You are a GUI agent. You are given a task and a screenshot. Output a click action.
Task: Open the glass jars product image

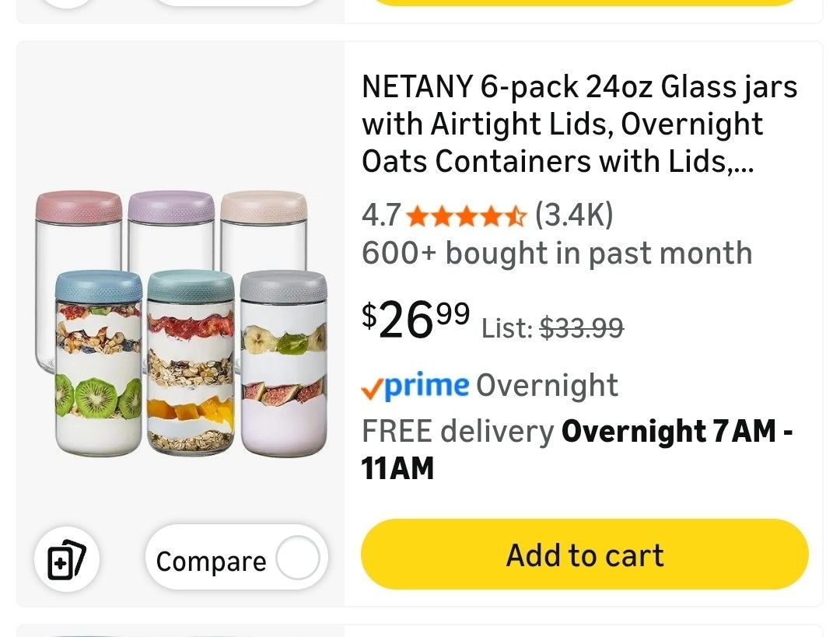[180, 323]
